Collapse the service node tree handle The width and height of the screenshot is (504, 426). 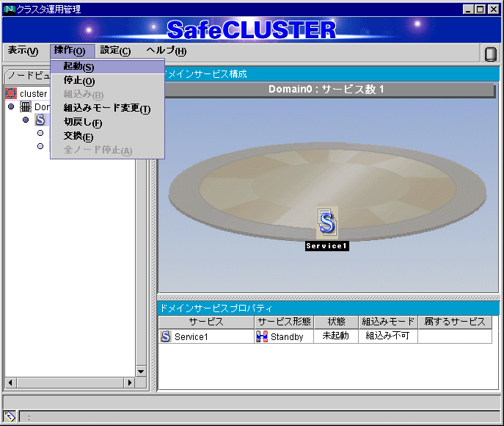pyautogui.click(x=26, y=120)
